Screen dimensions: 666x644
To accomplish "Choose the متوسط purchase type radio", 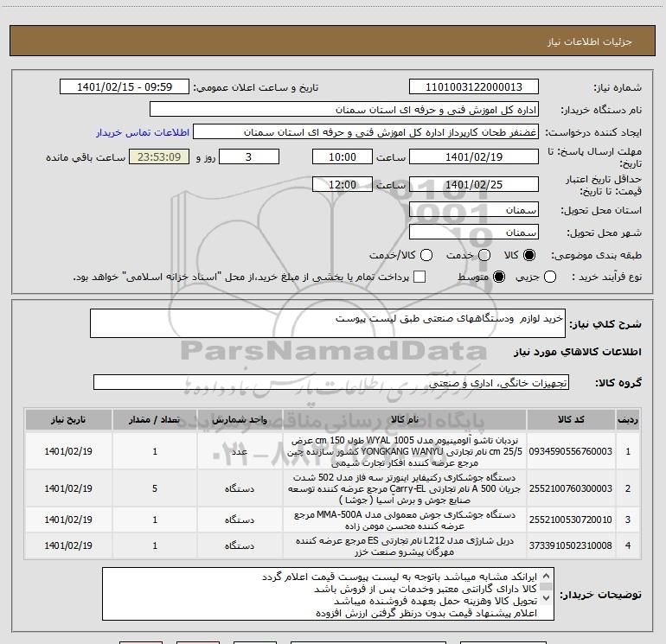I will tap(499, 277).
